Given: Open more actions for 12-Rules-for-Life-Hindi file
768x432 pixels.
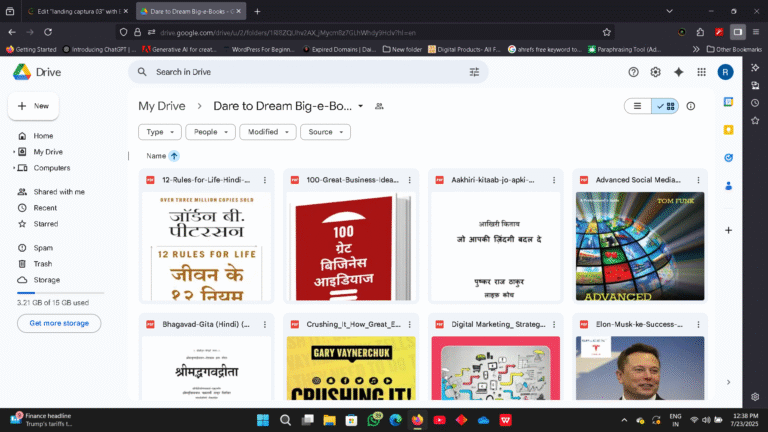Looking at the screenshot, I should click(265, 180).
